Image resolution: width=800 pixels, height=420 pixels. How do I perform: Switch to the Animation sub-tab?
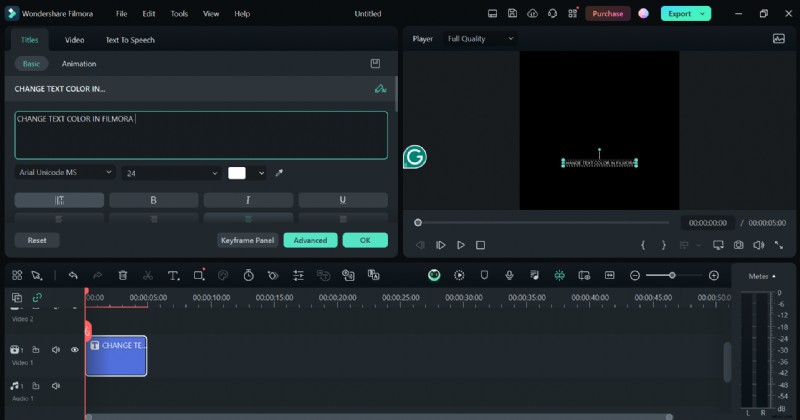point(79,64)
